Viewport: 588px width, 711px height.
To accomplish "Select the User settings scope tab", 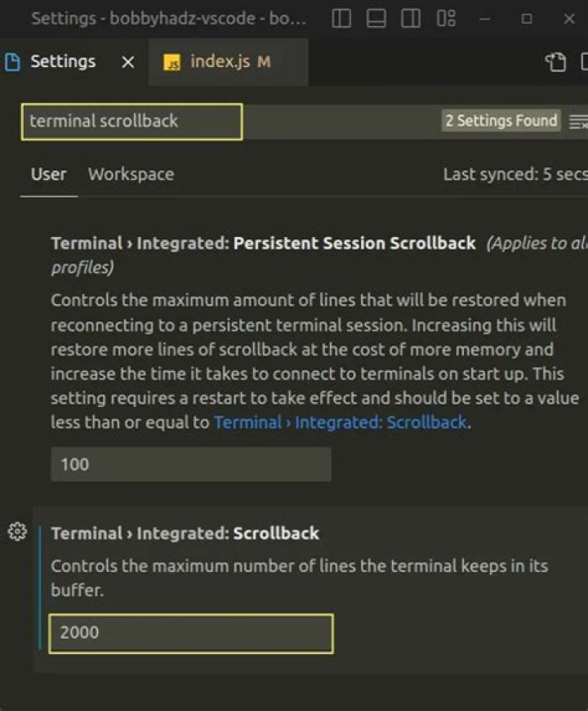I will (48, 175).
